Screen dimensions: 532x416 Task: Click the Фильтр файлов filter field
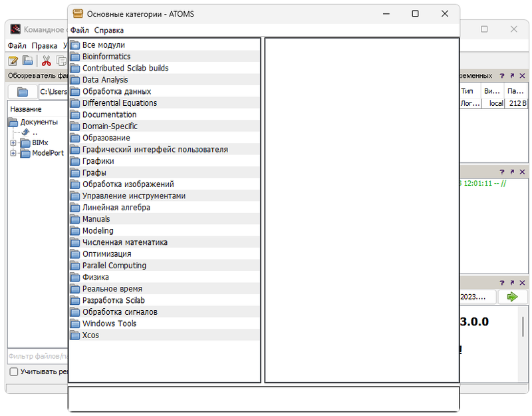click(38, 356)
